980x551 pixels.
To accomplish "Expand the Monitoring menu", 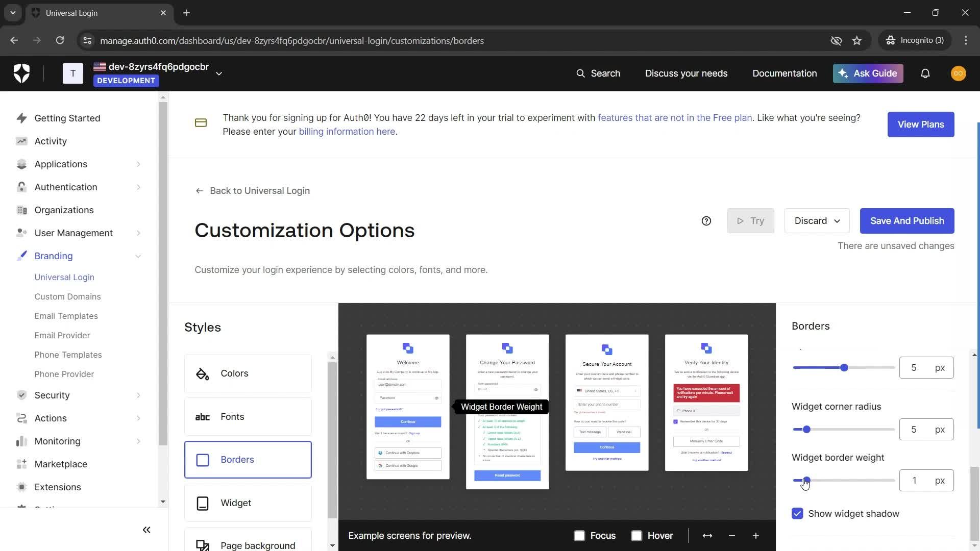I will coord(138,441).
